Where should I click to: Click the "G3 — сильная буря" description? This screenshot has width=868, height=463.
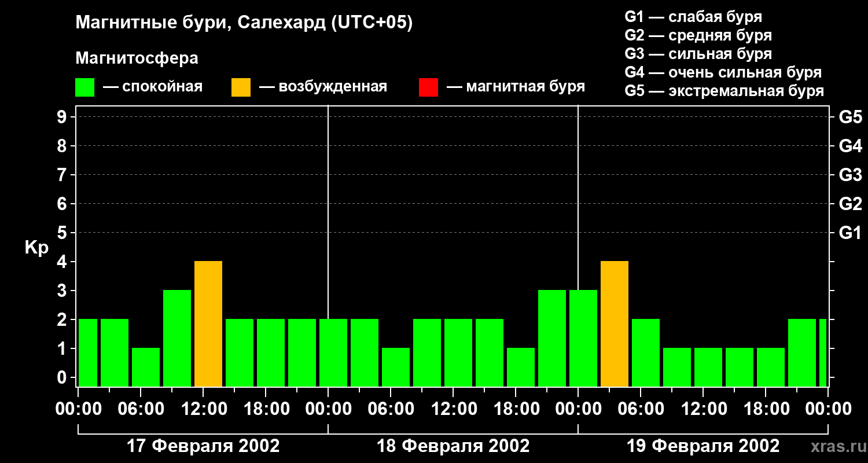tap(698, 54)
